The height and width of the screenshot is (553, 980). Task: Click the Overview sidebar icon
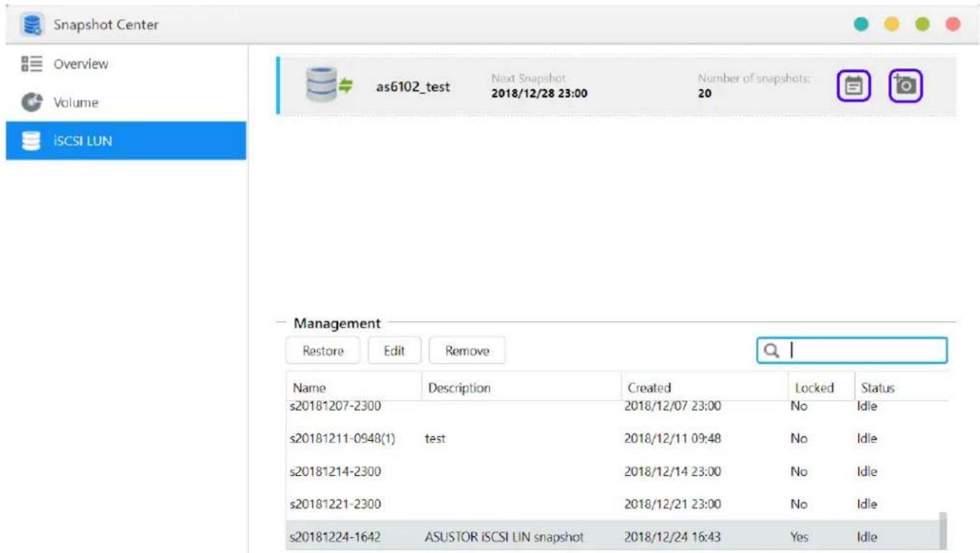click(31, 64)
